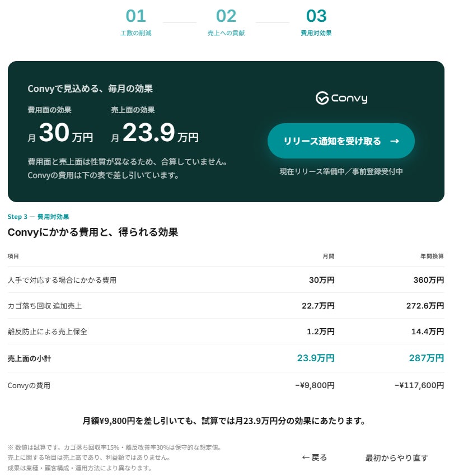The image size is (454, 476).
Task: Click the 360万円 annual value
Action: (x=428, y=280)
